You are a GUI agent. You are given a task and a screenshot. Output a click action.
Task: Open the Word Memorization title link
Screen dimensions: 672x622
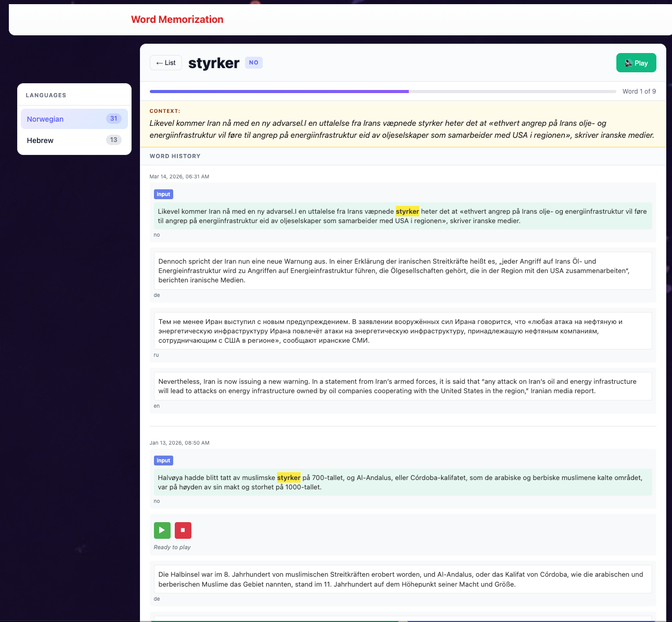pos(177,20)
